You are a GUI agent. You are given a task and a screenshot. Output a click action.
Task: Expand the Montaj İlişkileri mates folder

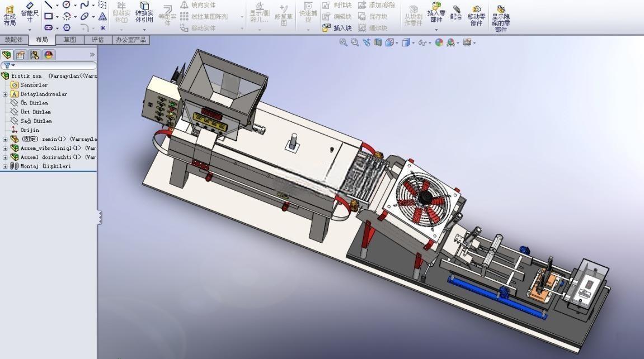click(5, 166)
